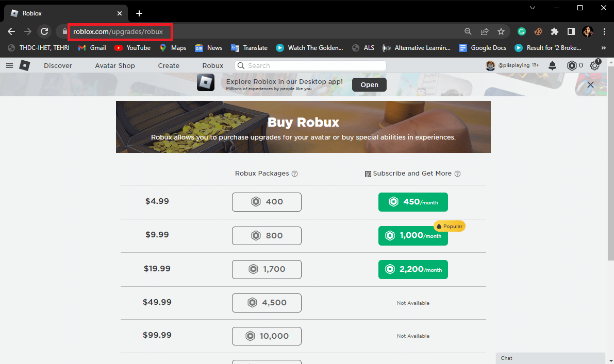Expand the hidden bookmarks chevron

click(x=603, y=48)
